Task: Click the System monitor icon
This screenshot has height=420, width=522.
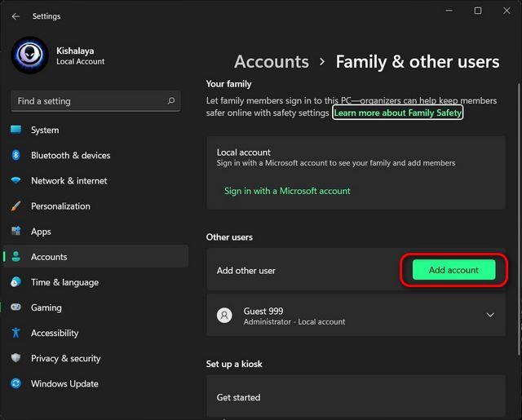Action: (x=15, y=130)
